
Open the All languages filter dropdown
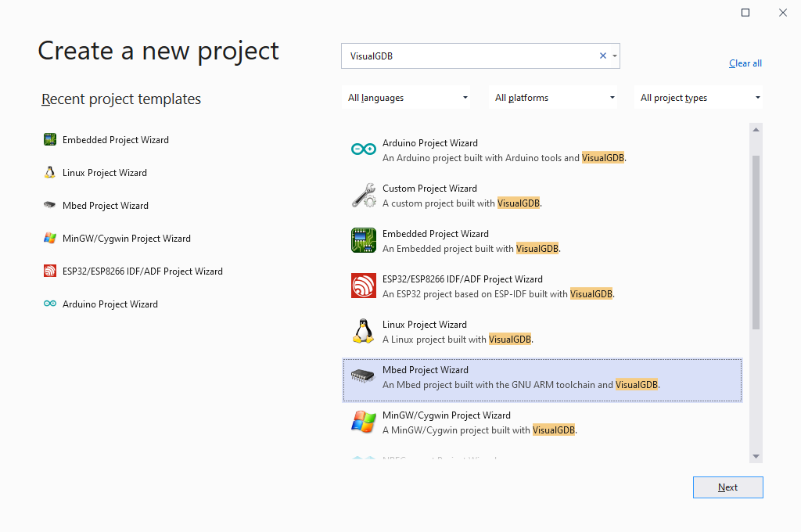[406, 98]
